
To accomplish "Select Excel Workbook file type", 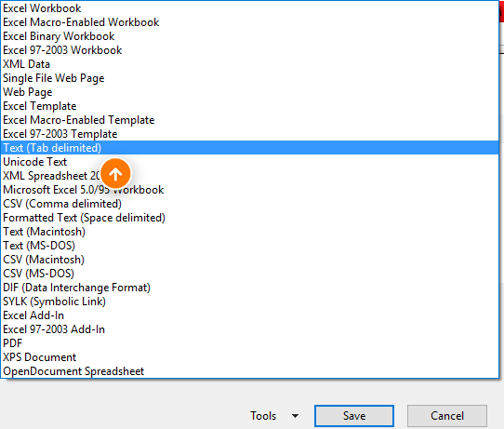I will pos(249,8).
